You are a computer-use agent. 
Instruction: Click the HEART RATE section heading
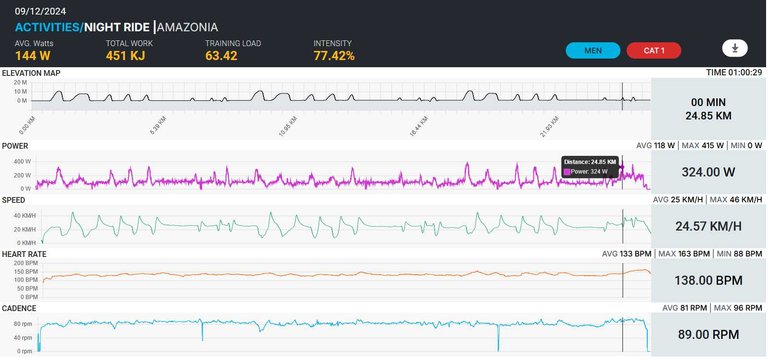(x=24, y=254)
